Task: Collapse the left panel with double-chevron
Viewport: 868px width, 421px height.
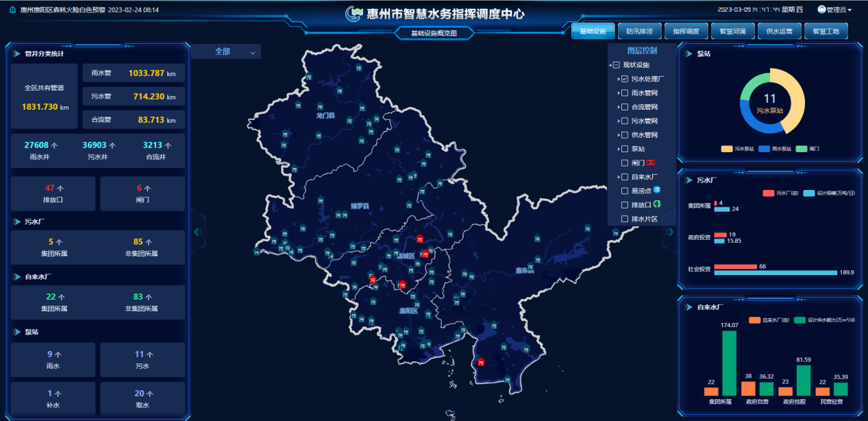Action: (x=199, y=232)
